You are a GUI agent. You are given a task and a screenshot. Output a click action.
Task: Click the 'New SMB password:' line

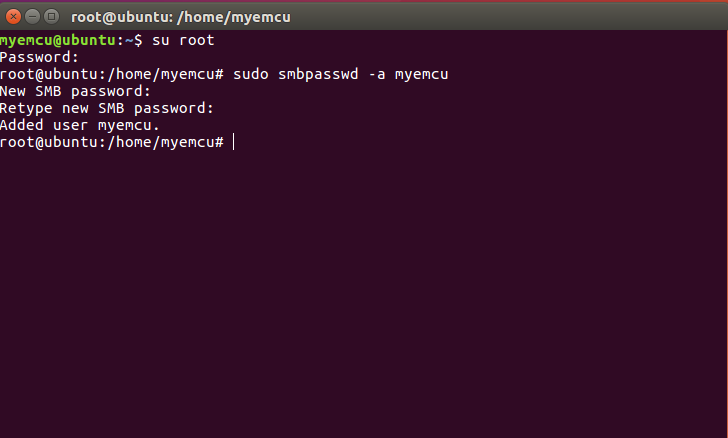tap(75, 92)
